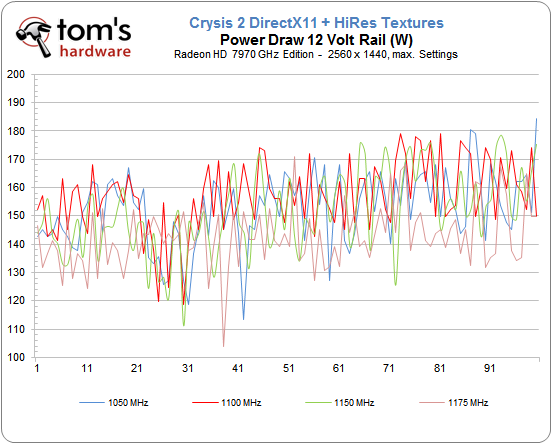Image resolution: width=552 pixels, height=444 pixels.
Task: Click the pink line's lowest dip near 104 W
Action: 224,346
